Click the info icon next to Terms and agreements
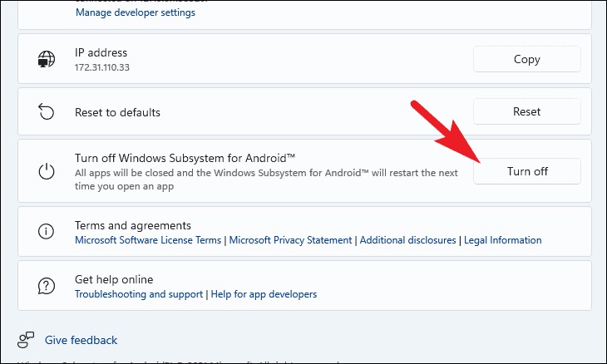Image resolution: width=607 pixels, height=364 pixels. (46, 231)
